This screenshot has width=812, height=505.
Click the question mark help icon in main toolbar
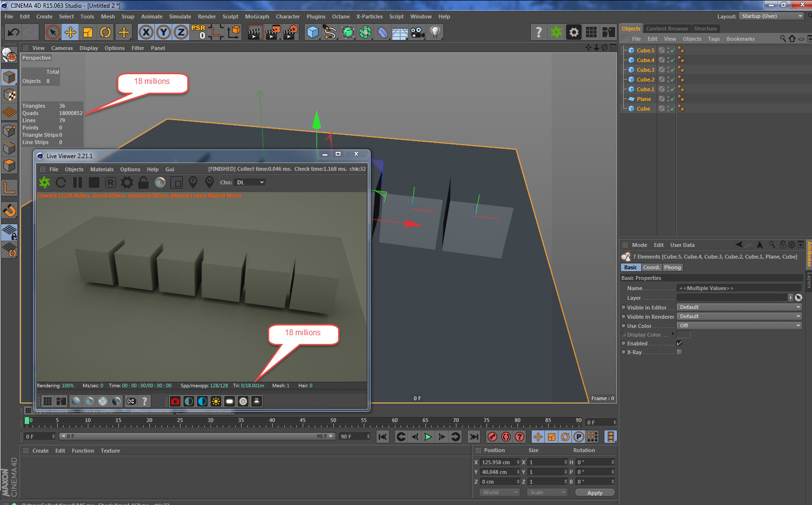[x=538, y=33]
